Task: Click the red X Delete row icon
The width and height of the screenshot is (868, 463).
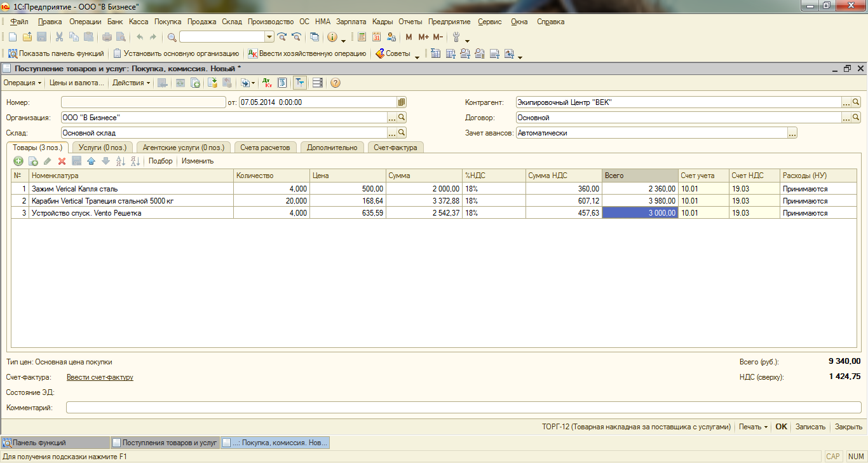Action: tap(62, 161)
